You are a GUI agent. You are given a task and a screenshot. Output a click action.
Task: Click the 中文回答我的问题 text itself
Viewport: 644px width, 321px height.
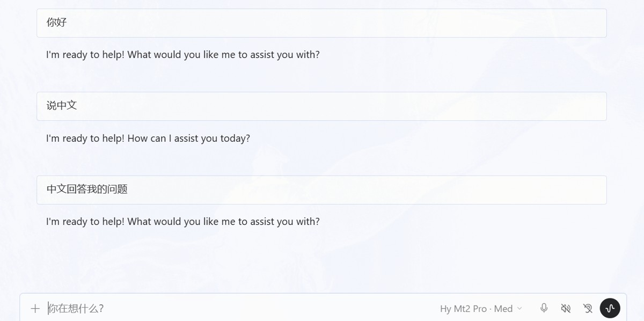pos(87,189)
